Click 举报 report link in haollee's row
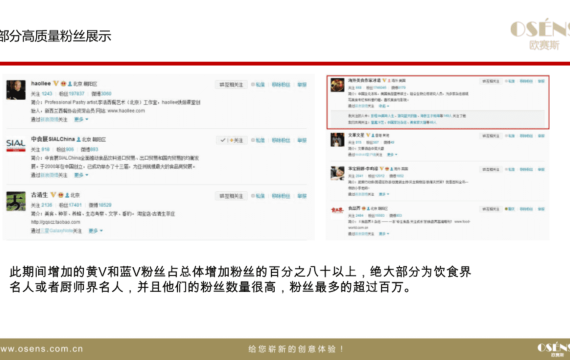Viewport: 570px width, 360px height. point(302,85)
